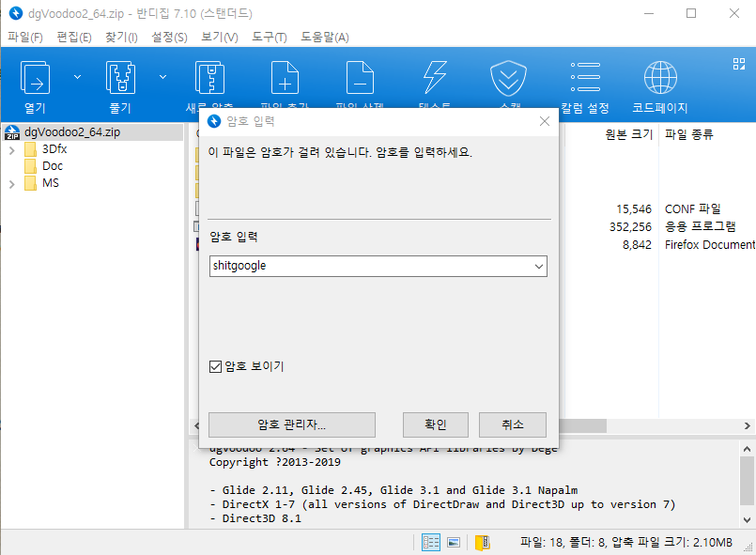Click the File Type (파일 종류) column header
The height and width of the screenshot is (555, 756).
(688, 134)
